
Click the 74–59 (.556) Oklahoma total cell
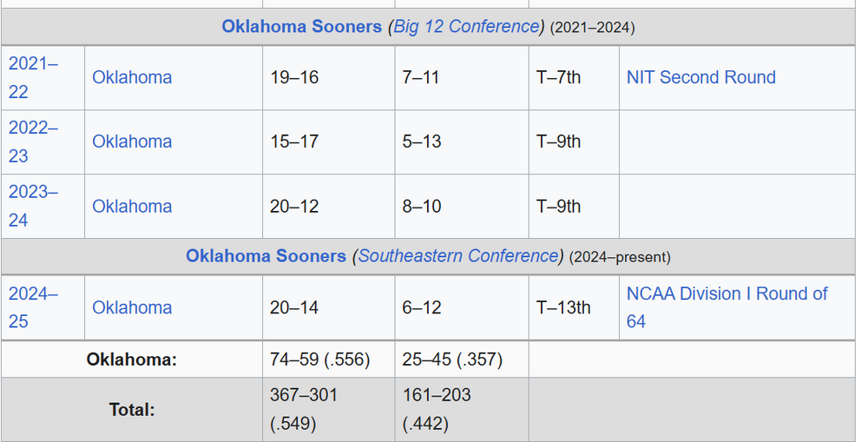point(319,360)
